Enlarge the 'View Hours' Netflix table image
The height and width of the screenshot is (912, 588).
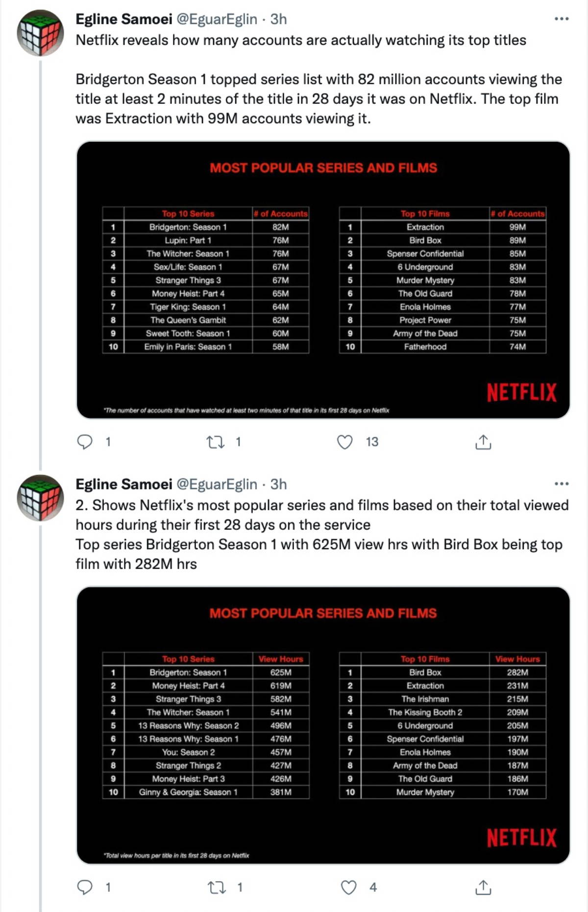point(323,725)
